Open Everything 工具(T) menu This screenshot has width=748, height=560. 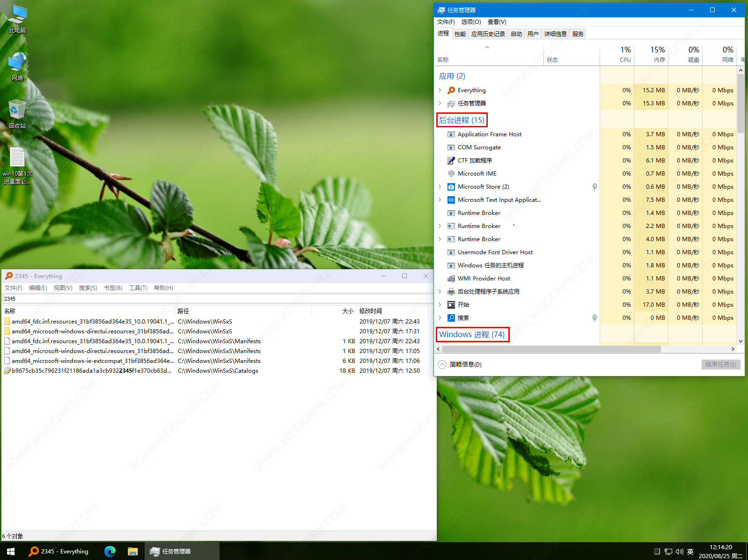tap(138, 288)
